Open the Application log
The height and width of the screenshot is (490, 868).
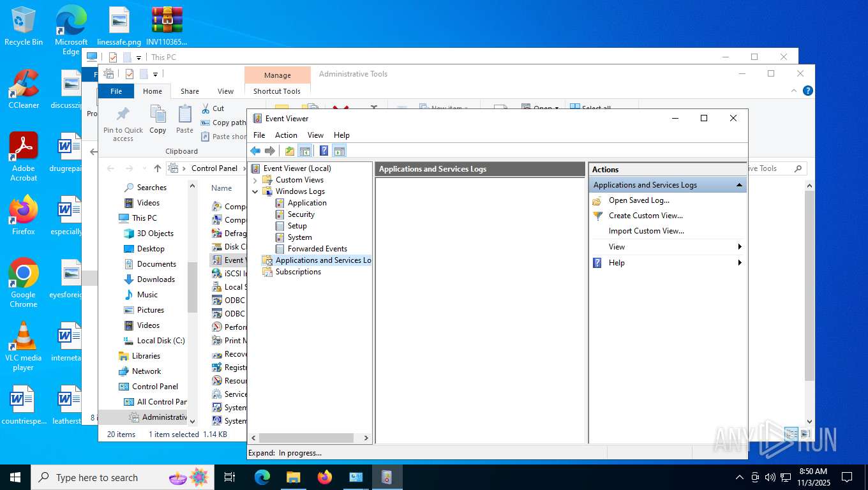point(307,203)
